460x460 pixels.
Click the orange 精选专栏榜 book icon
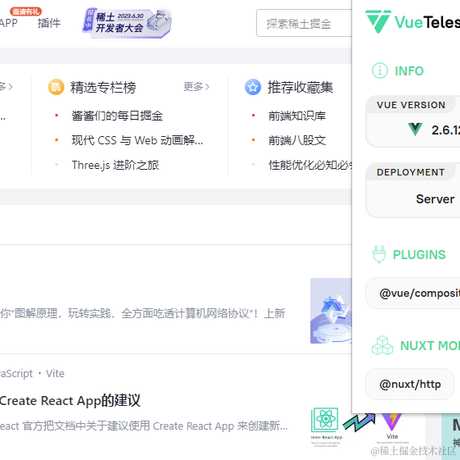click(56, 87)
